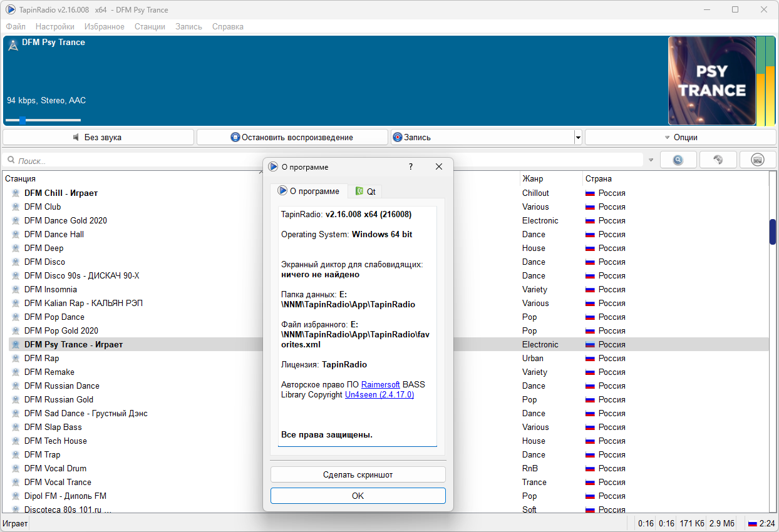779x532 pixels.
Task: Click the antenna icon beside DFM Psy Trance title
Action: [x=13, y=44]
